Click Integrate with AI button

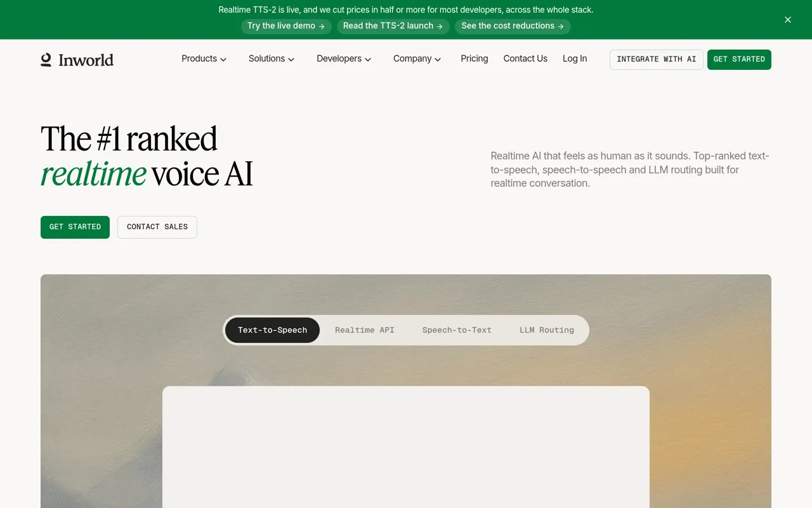[657, 59]
